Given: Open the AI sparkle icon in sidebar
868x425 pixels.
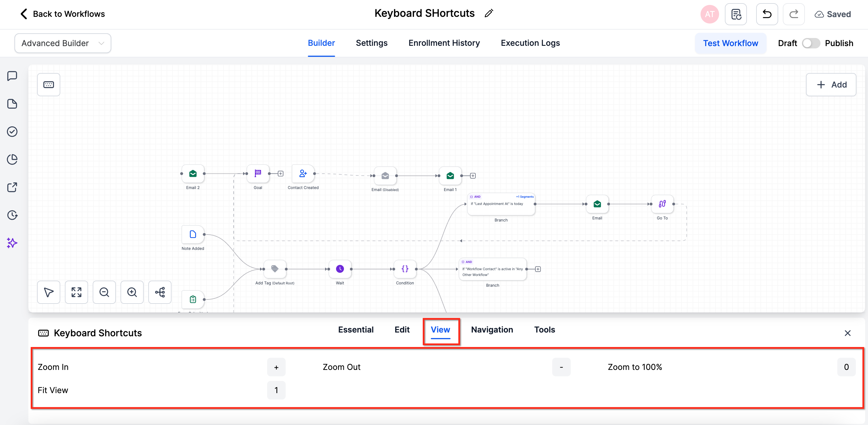Looking at the screenshot, I should (12, 243).
